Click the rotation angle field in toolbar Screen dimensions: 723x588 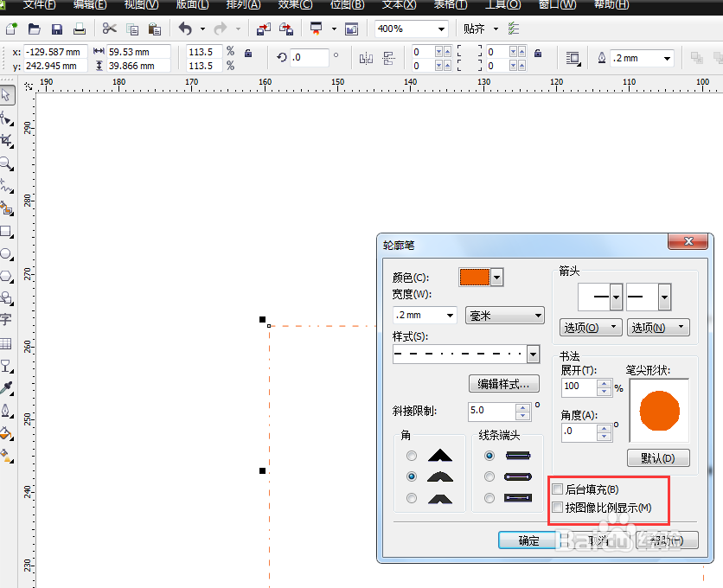(310, 58)
